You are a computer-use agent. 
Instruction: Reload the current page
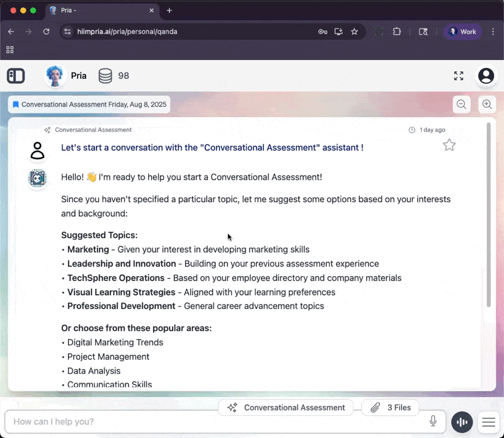[46, 32]
